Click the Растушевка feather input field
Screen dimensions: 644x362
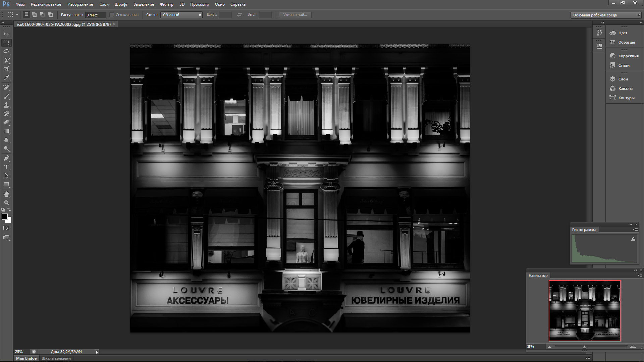pos(95,15)
